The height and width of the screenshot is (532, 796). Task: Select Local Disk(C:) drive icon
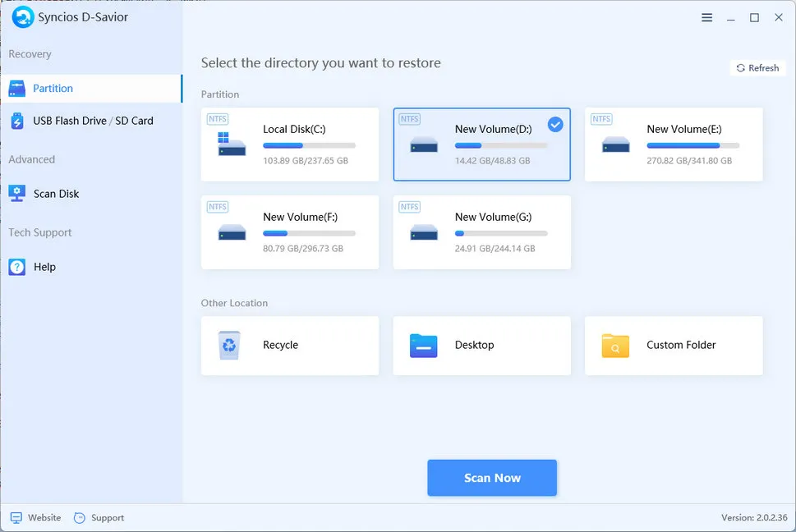pos(232,145)
